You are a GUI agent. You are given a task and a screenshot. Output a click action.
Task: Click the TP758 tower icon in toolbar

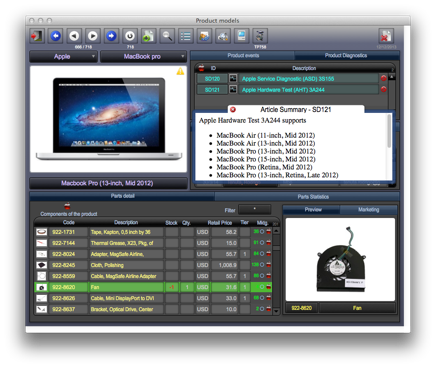coord(260,36)
